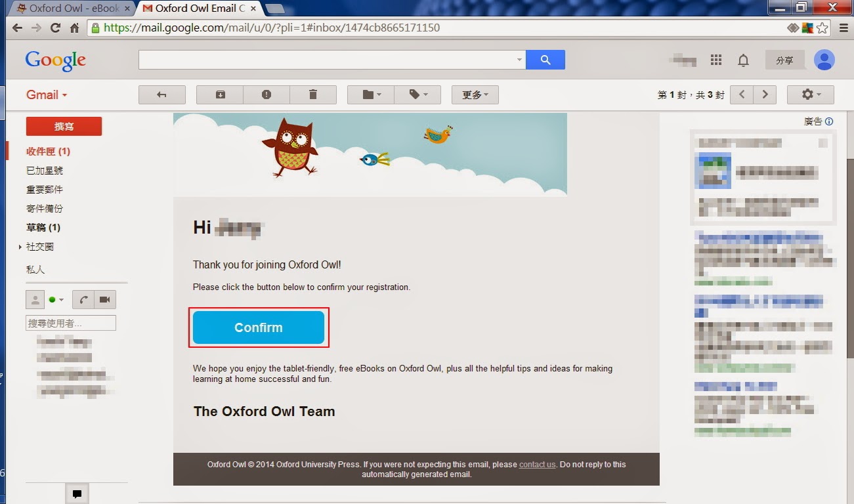This screenshot has height=504, width=854.
Task: Open the settings gear dropdown
Action: pos(811,94)
